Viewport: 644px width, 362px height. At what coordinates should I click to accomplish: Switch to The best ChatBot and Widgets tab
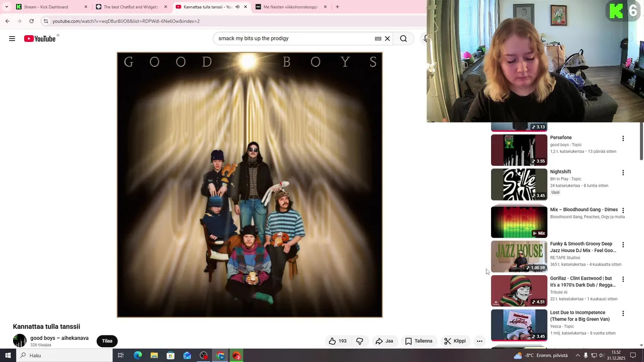[131, 7]
